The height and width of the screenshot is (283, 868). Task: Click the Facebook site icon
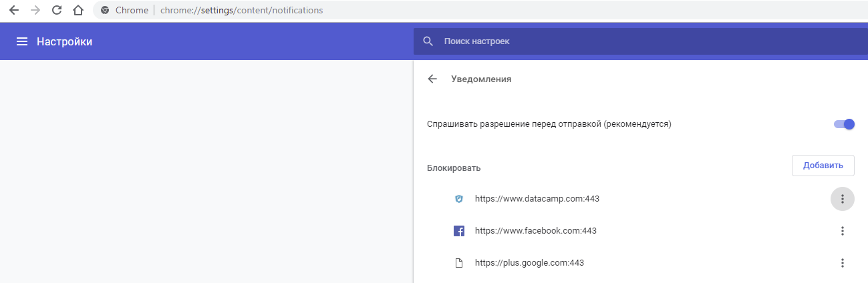(x=458, y=231)
